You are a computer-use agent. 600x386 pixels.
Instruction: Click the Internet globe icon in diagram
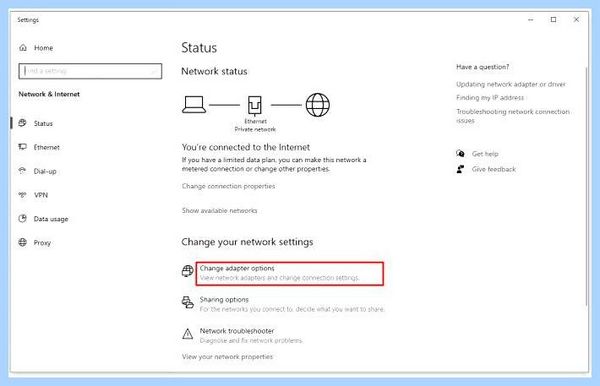(318, 105)
